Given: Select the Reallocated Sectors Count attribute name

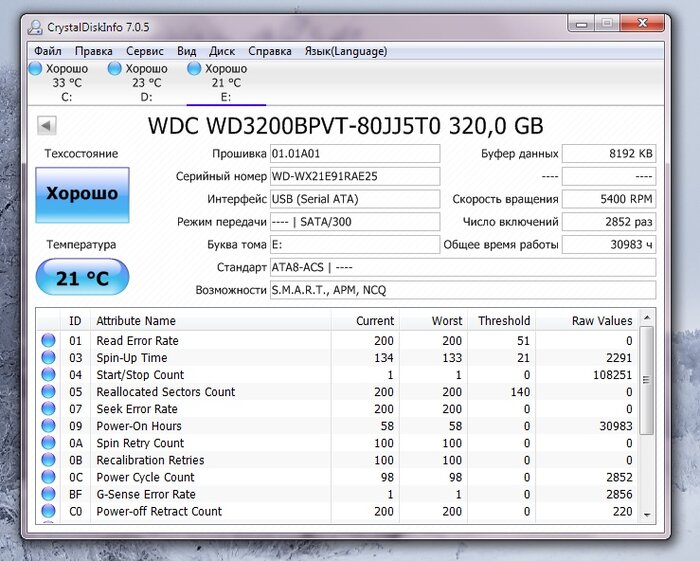Looking at the screenshot, I should coord(166,392).
